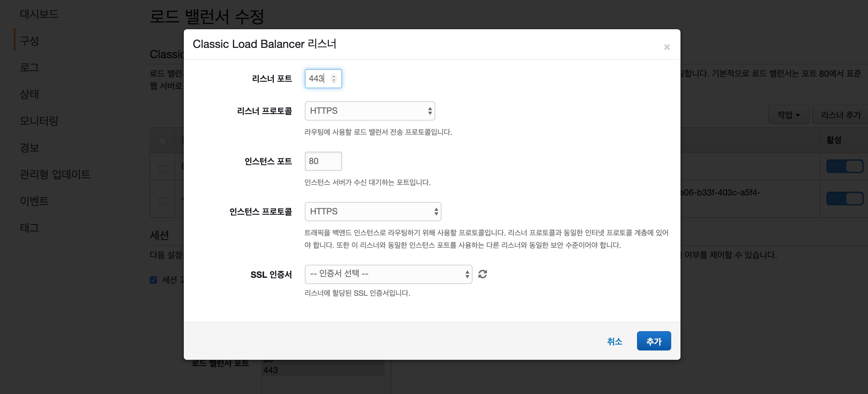Image resolution: width=868 pixels, height=394 pixels.
Task: Select 모니터링 in the sidebar
Action: click(x=39, y=121)
